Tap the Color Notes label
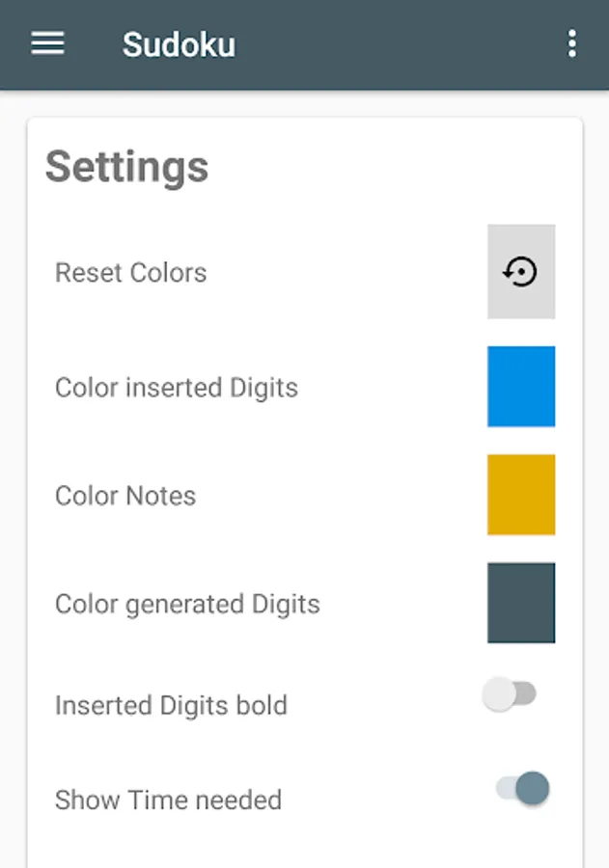The width and height of the screenshot is (609, 868). point(125,496)
